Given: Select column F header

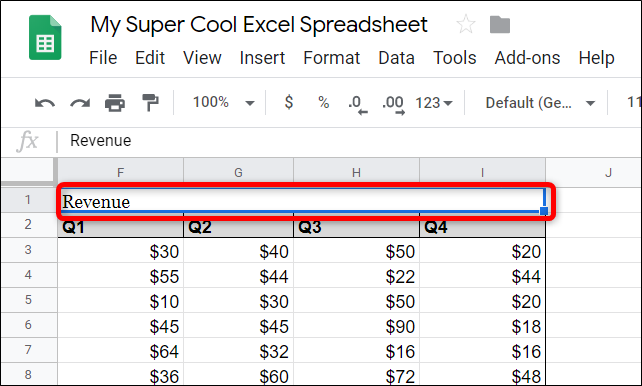Looking at the screenshot, I should click(120, 172).
